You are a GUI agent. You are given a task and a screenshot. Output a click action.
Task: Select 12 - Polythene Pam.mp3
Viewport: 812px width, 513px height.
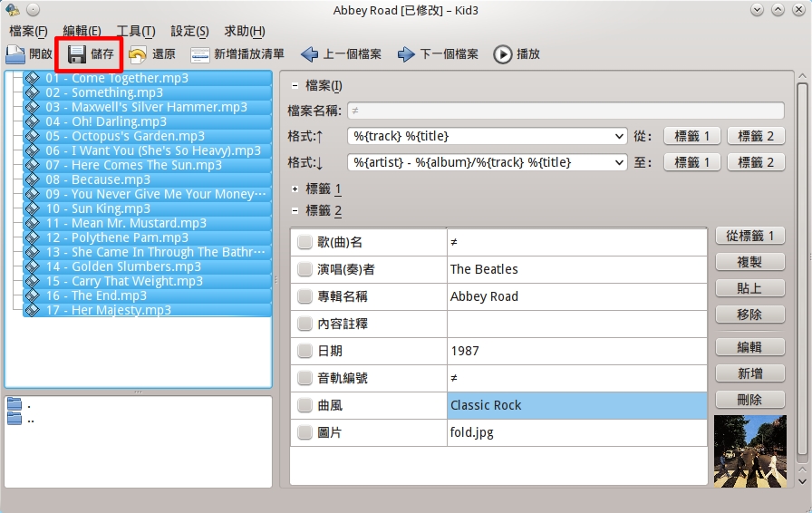[147, 237]
